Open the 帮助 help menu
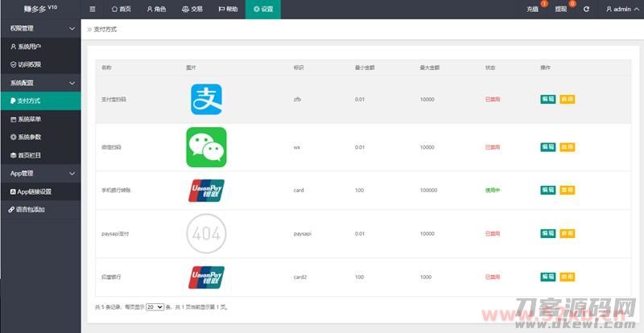Image resolution: width=644 pixels, height=333 pixels. click(x=228, y=9)
